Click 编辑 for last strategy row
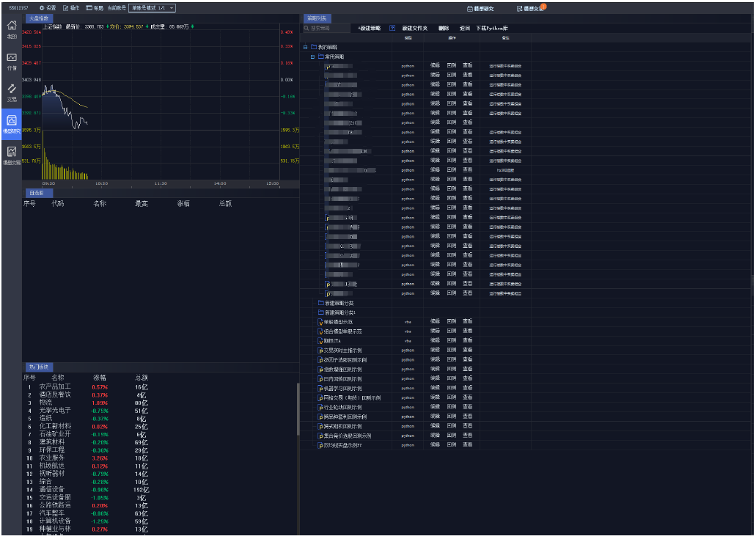 [x=435, y=445]
